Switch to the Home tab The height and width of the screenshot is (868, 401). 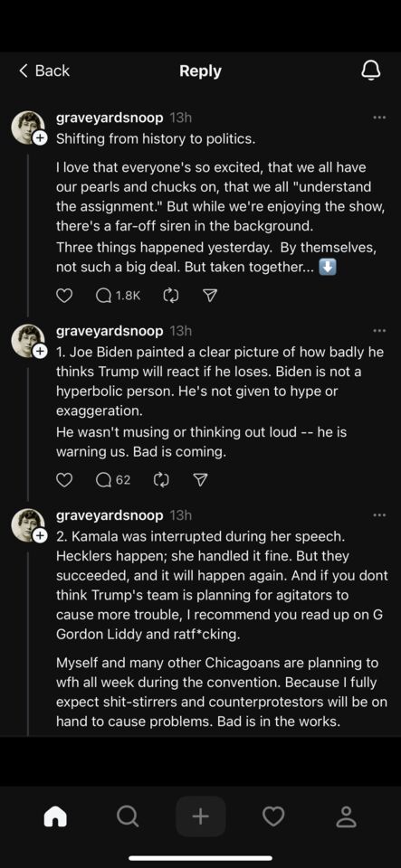tap(55, 816)
